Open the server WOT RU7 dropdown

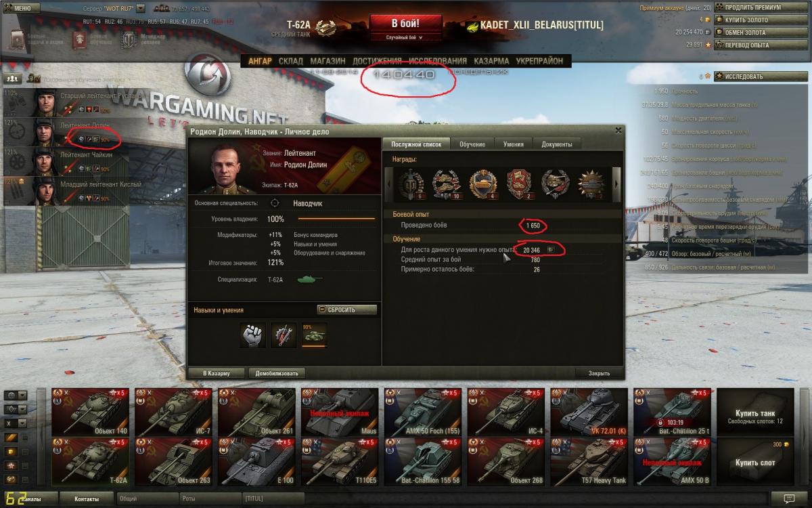[x=140, y=8]
